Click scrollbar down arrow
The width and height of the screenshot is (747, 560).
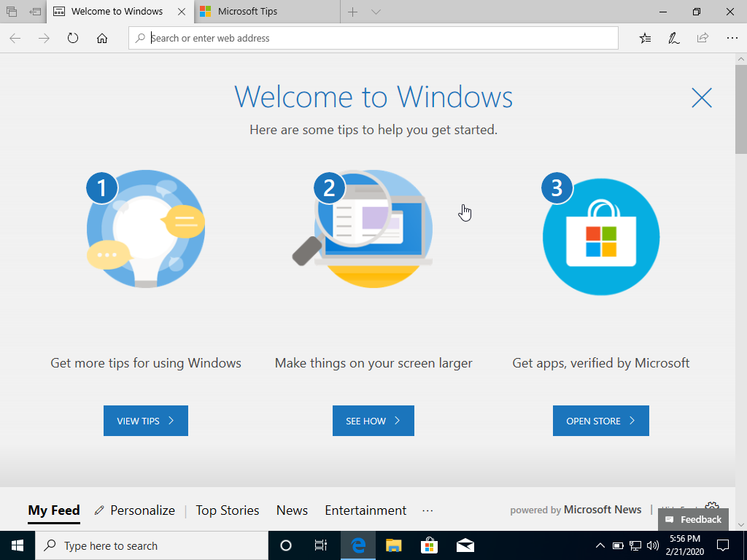[x=741, y=525]
